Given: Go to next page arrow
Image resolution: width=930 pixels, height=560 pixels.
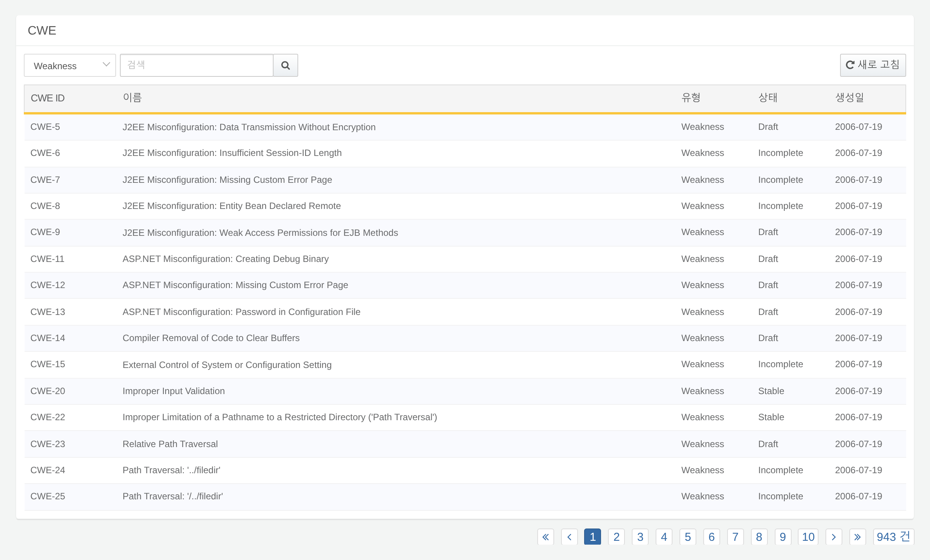Looking at the screenshot, I should [834, 537].
